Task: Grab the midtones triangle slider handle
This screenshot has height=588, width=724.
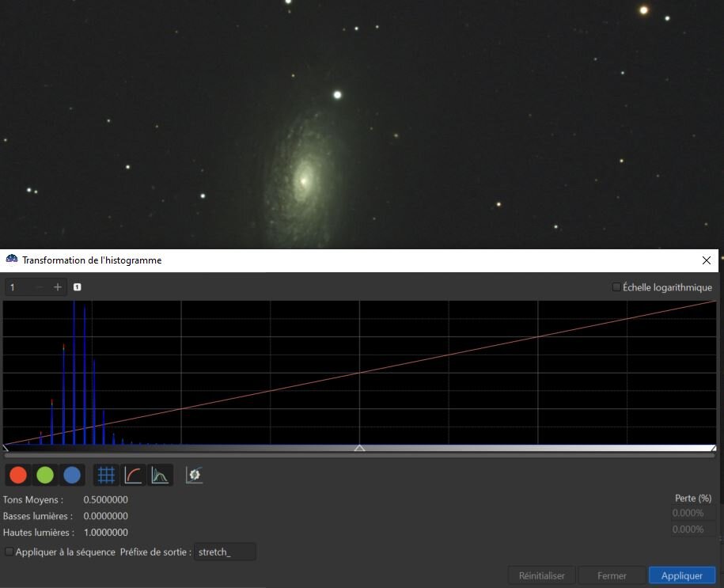Action: tap(360, 448)
